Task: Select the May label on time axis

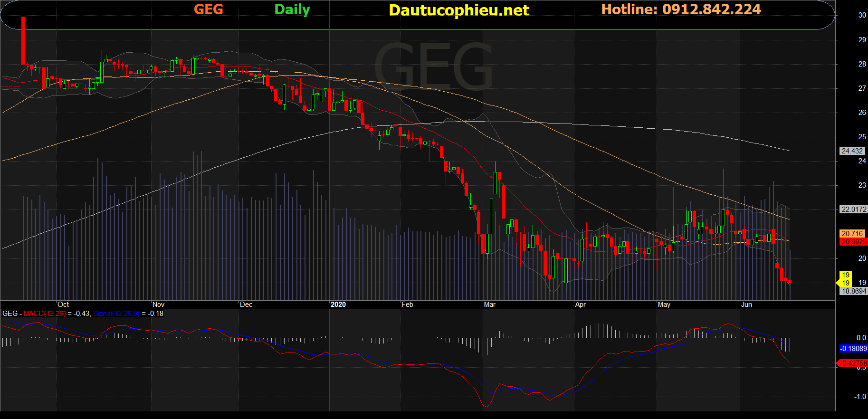Action: [x=664, y=305]
